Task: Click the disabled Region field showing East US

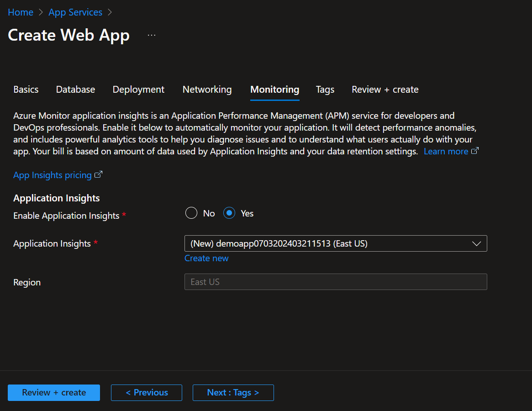Action: (336, 282)
